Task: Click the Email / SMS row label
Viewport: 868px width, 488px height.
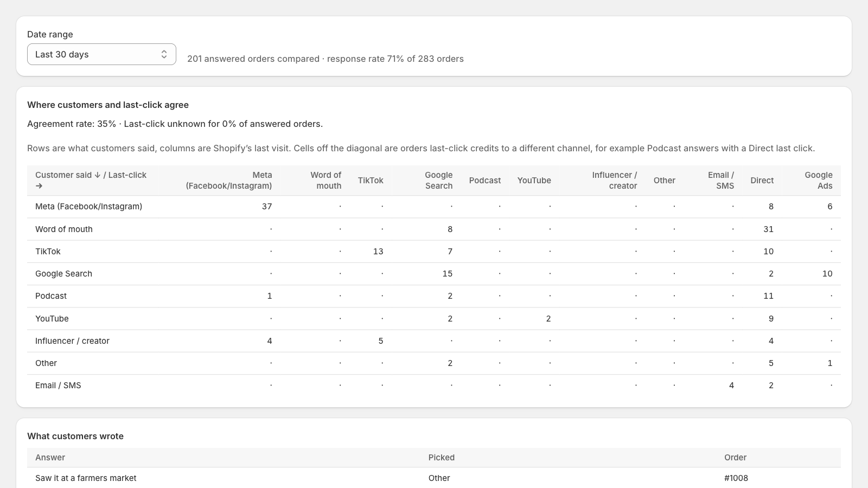Action: 58,386
